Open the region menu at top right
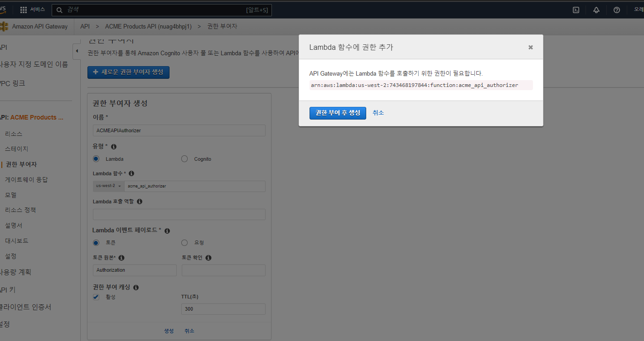Image resolution: width=644 pixels, height=341 pixels. (x=639, y=10)
